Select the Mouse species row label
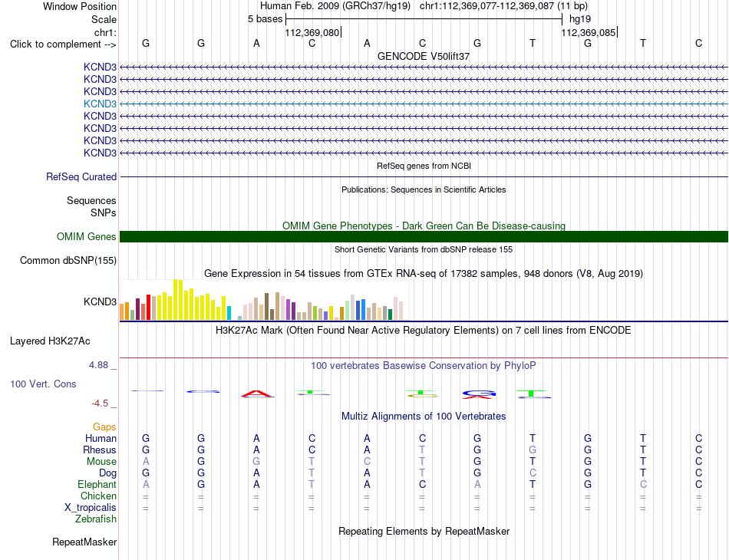Screen dimensions: 729x560 pyautogui.click(x=101, y=462)
